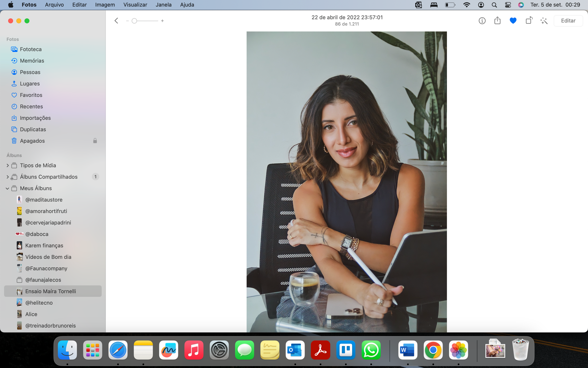Open the Karem finanças album

click(53, 245)
